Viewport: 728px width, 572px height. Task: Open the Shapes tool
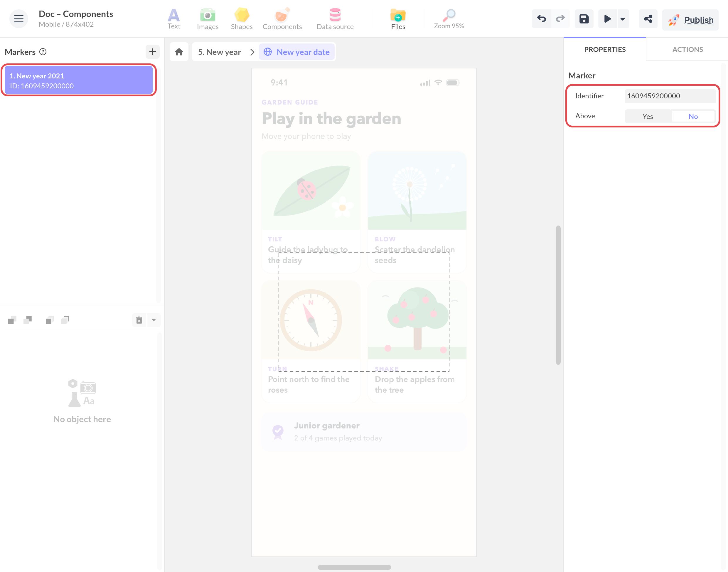click(241, 19)
